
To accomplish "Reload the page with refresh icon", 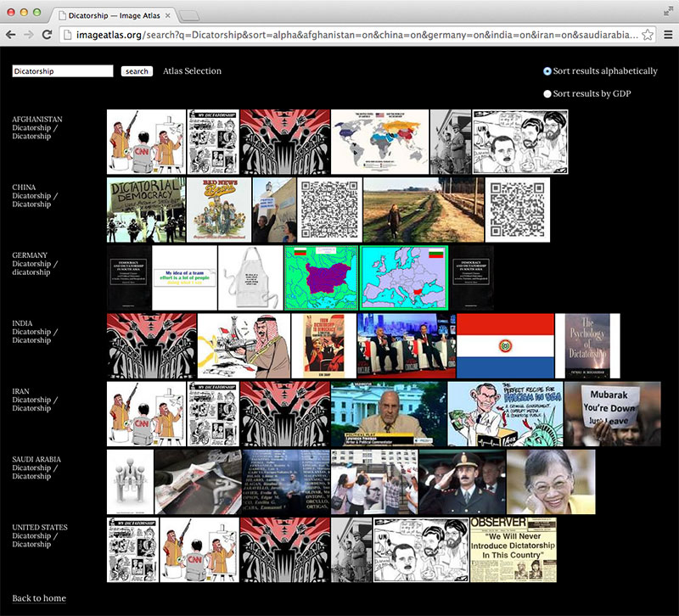I will (x=47, y=35).
